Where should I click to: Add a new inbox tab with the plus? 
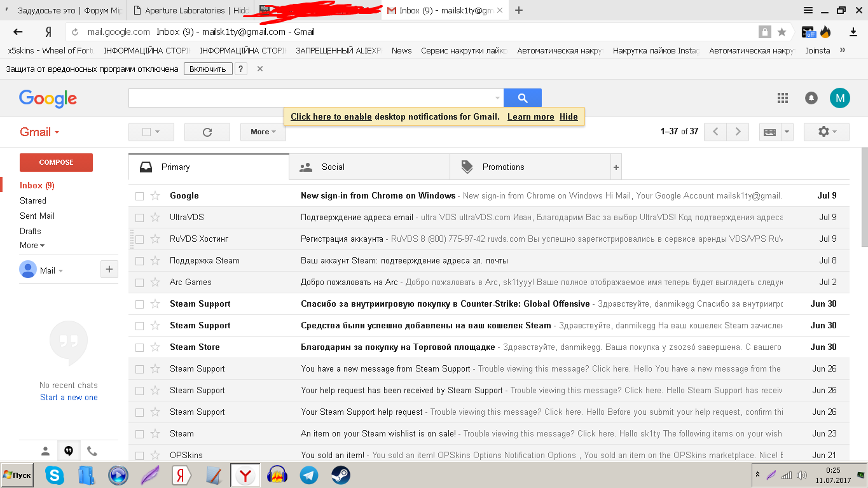point(616,167)
